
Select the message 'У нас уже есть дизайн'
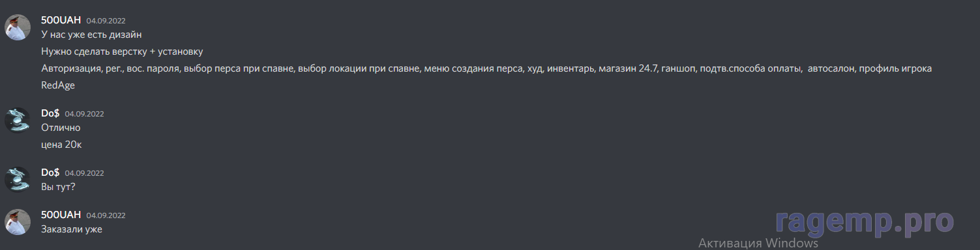coord(91,35)
